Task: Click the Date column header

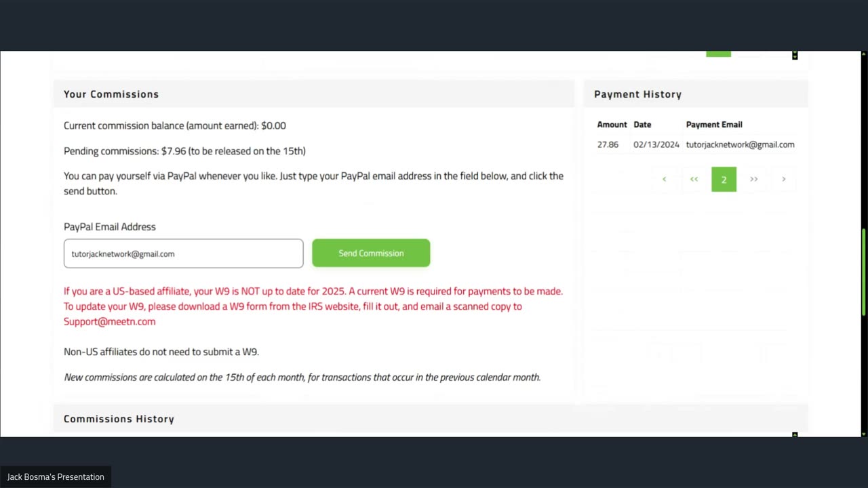Action: point(642,125)
